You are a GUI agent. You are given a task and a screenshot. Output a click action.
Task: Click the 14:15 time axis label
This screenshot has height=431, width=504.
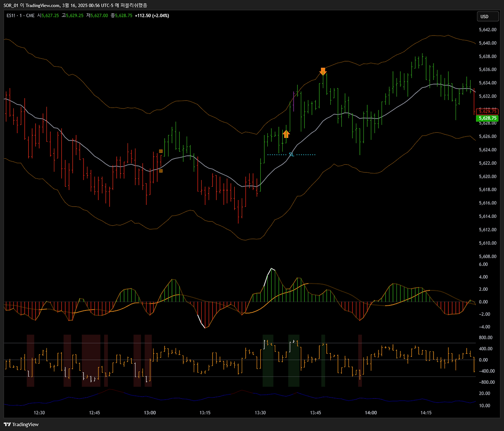pyautogui.click(x=426, y=413)
